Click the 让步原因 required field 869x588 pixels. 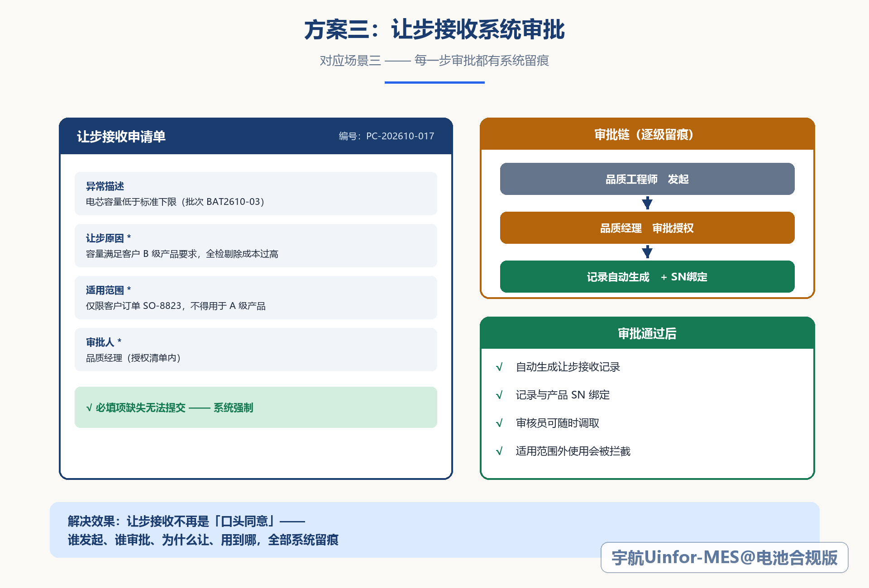(256, 246)
